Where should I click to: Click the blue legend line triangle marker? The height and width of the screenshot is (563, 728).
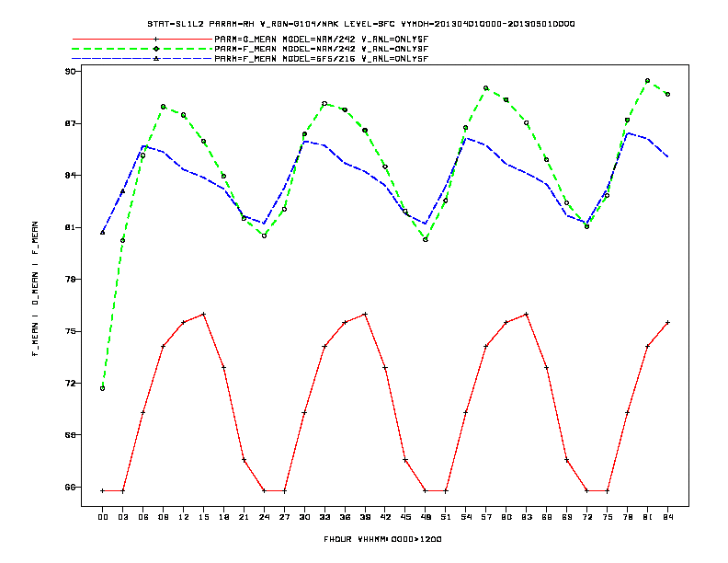point(156,59)
